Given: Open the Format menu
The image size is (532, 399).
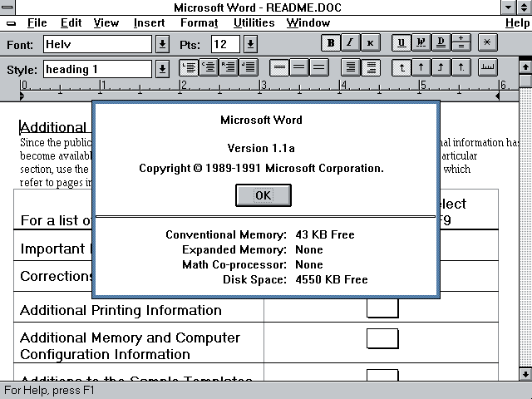Looking at the screenshot, I should [199, 22].
